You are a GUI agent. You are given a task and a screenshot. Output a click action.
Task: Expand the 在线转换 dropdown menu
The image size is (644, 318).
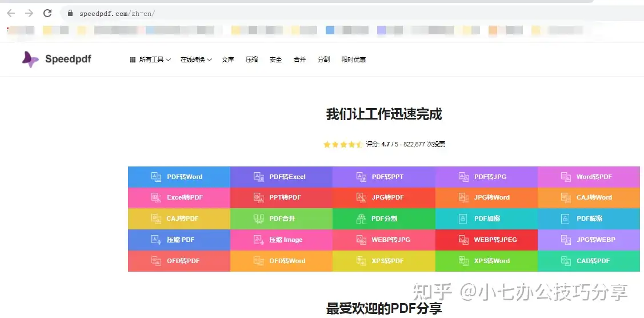pos(196,59)
